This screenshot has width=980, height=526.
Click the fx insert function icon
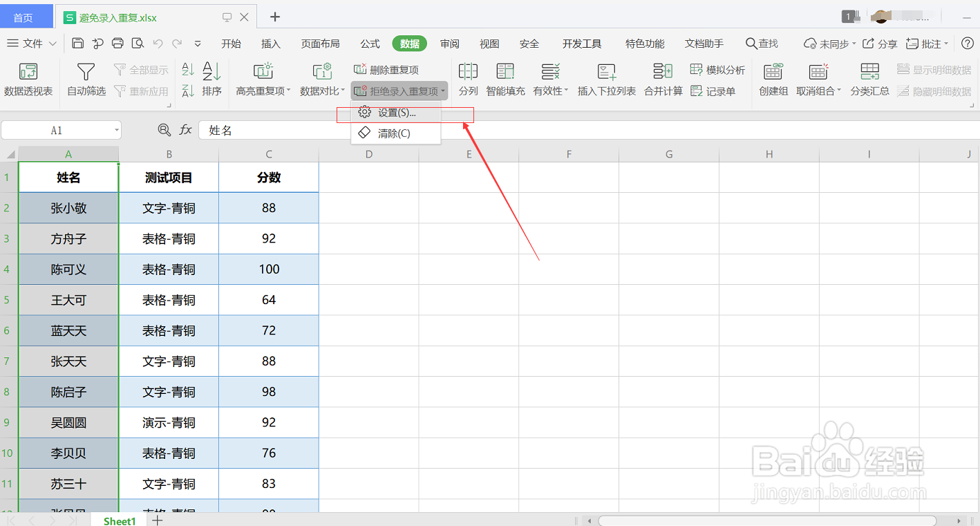pyautogui.click(x=185, y=130)
